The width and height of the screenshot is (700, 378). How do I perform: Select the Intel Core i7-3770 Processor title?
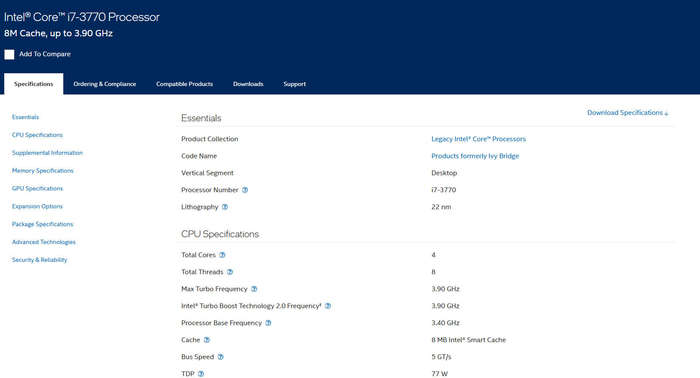pos(82,17)
